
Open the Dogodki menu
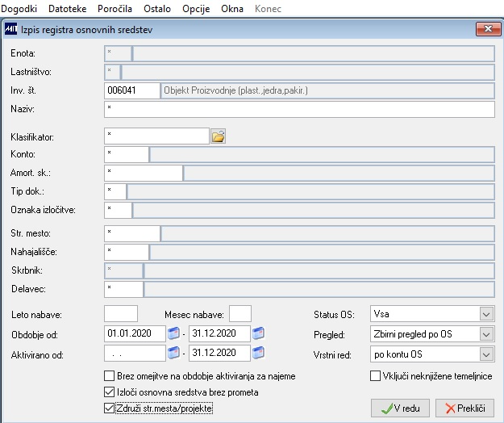[x=19, y=9]
